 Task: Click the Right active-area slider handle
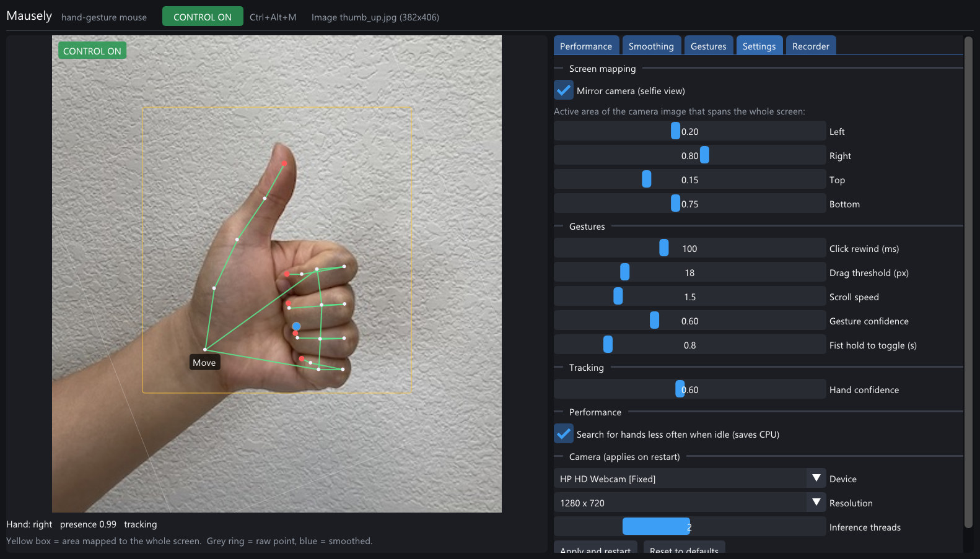pyautogui.click(x=704, y=155)
